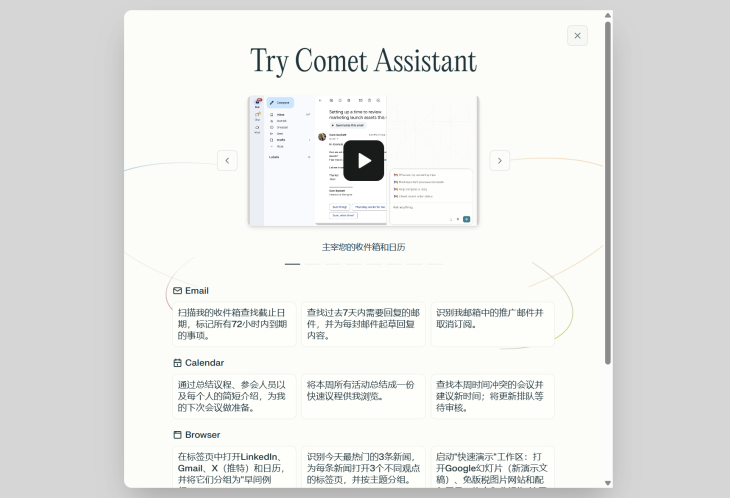The width and height of the screenshot is (730, 498).
Task: Click the scrollbar up arrow
Action: (x=608, y=15)
